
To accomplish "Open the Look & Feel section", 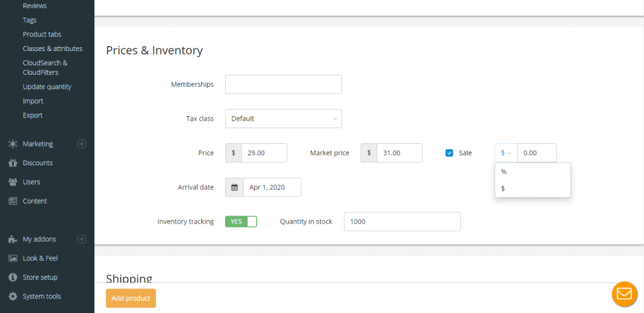I will click(40, 258).
